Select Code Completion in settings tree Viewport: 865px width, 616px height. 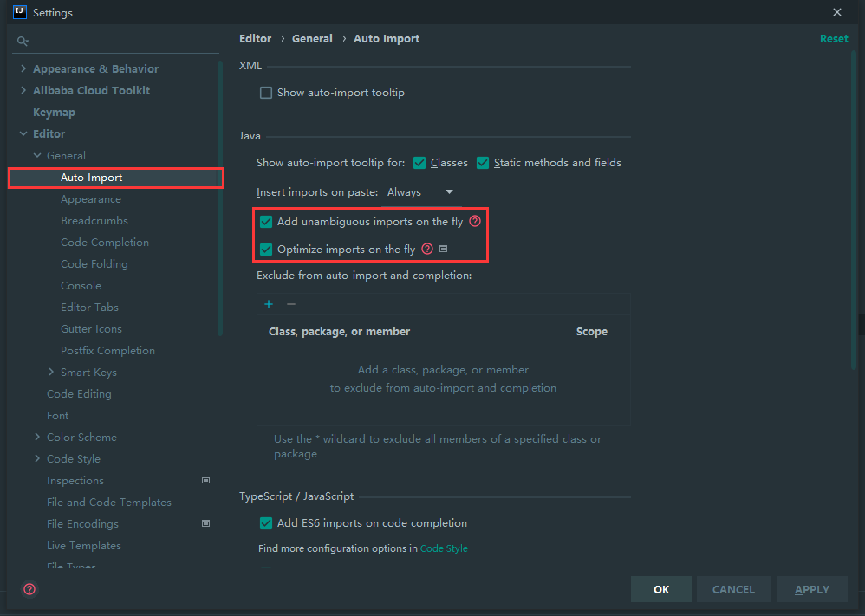[105, 243]
